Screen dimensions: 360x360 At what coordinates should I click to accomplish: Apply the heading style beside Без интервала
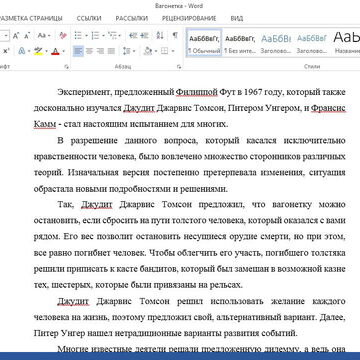[276, 43]
